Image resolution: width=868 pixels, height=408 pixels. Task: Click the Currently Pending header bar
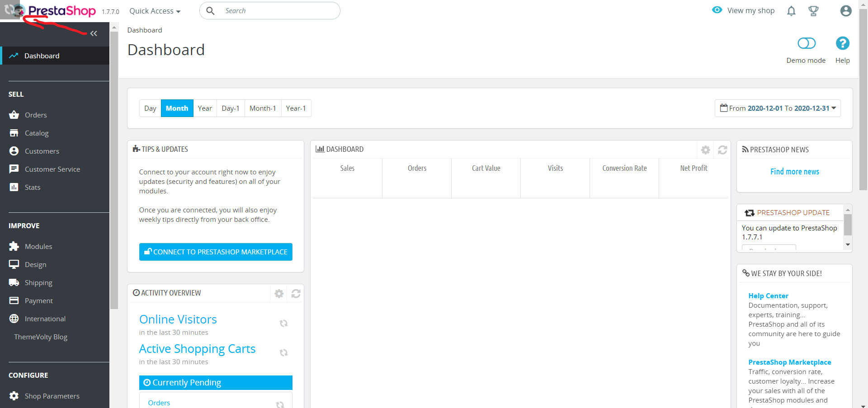(216, 383)
